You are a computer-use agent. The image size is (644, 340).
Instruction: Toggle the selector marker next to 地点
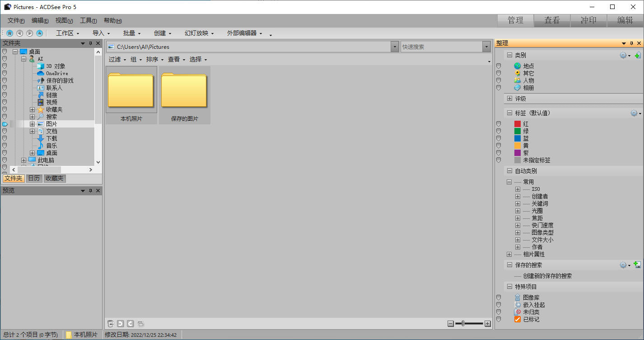click(499, 66)
